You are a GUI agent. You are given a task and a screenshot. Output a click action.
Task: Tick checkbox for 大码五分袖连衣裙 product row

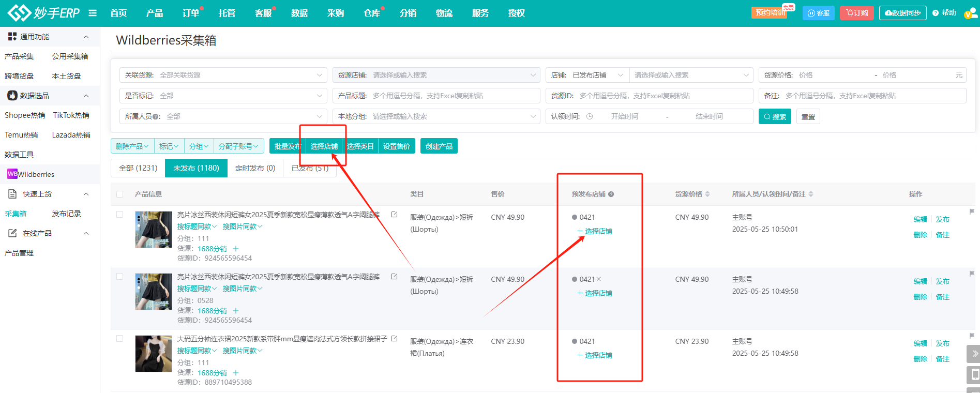tap(120, 339)
